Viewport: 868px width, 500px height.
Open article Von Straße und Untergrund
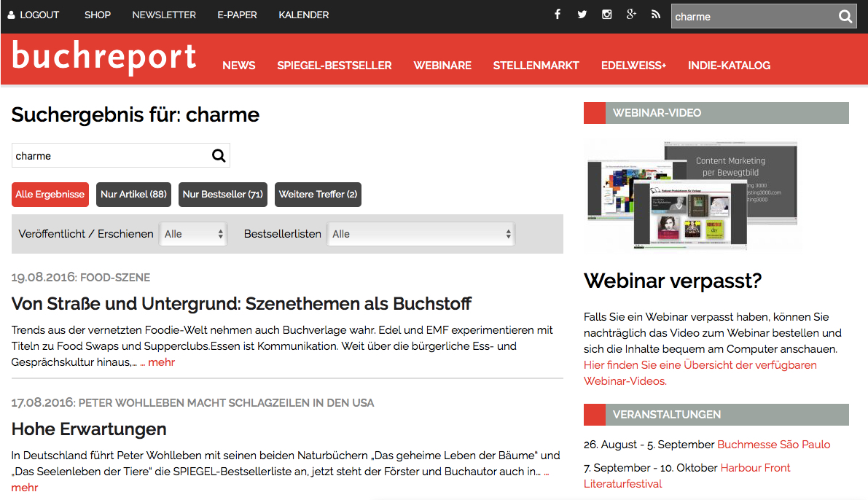click(241, 303)
